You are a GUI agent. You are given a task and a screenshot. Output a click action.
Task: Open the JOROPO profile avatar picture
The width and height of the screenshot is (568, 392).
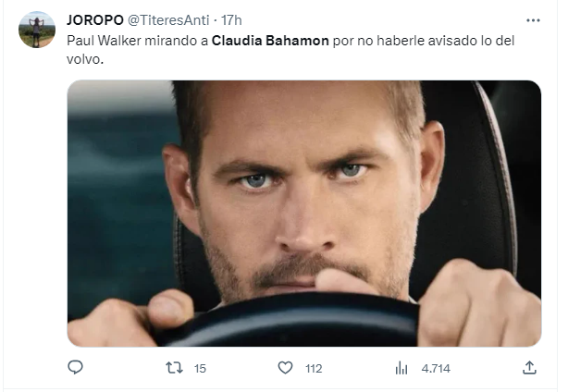pyautogui.click(x=37, y=30)
